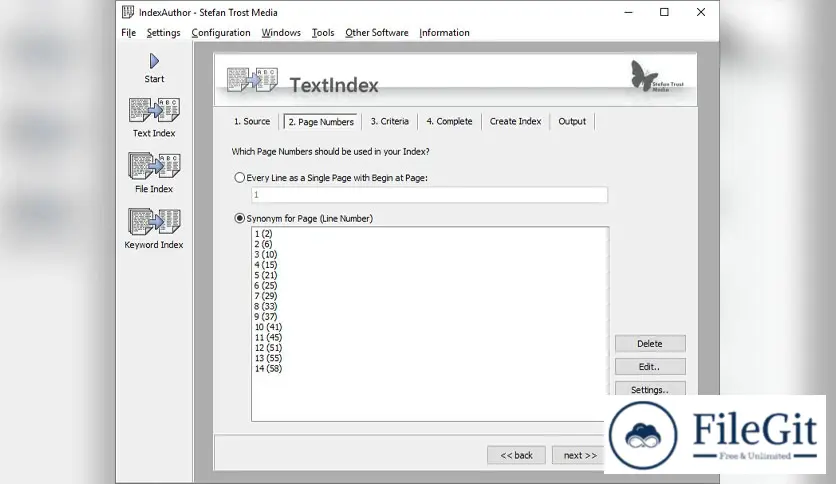Click the Stefan Trost Media butterfly logo

coord(657,76)
